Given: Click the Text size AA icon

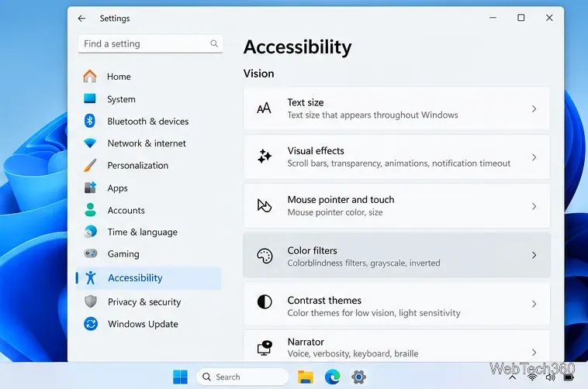Looking at the screenshot, I should tap(264, 108).
